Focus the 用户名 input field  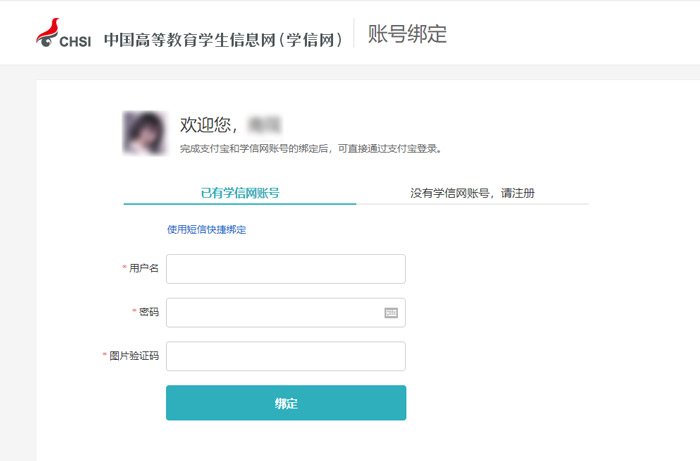coord(286,269)
